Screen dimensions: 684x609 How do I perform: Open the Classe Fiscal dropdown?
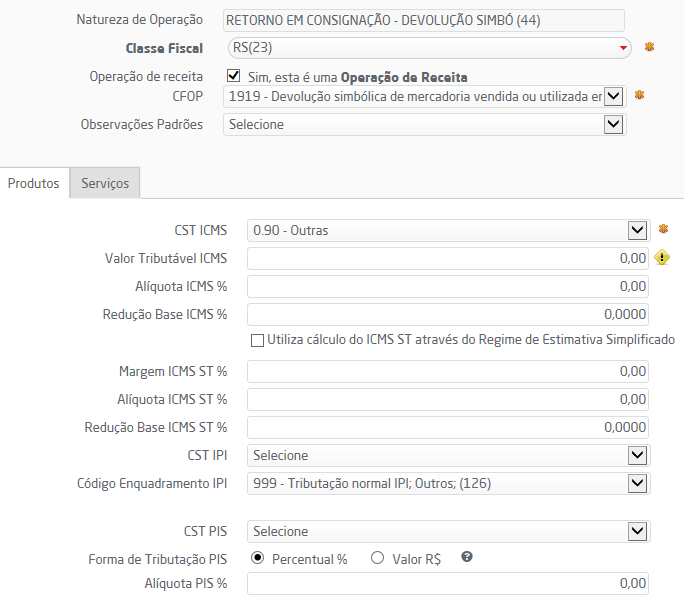click(624, 48)
